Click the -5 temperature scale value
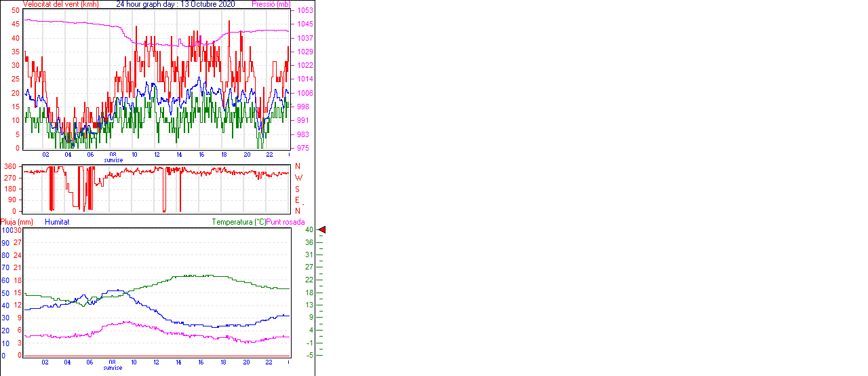Viewport: 868px width, 376px height. point(309,355)
